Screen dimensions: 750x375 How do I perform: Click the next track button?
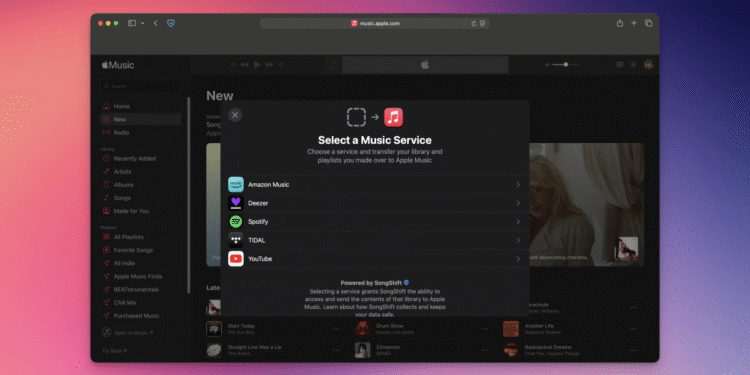pos(269,65)
